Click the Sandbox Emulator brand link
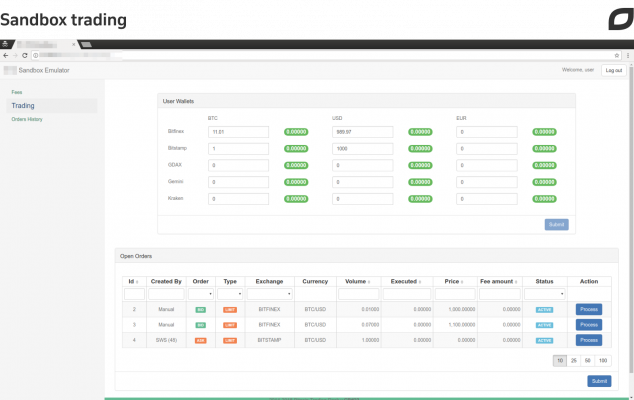The width and height of the screenshot is (634, 400). (x=44, y=70)
